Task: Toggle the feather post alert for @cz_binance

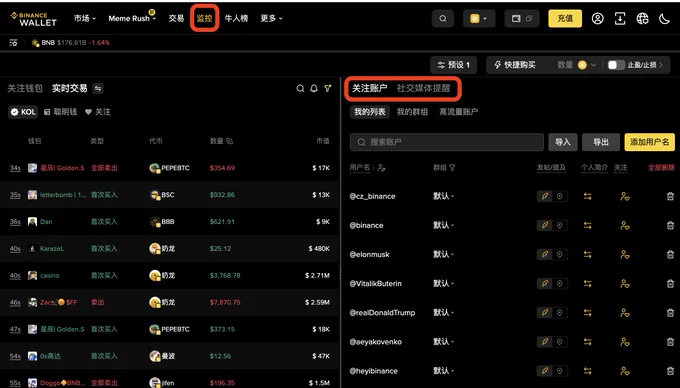Action: coord(545,196)
